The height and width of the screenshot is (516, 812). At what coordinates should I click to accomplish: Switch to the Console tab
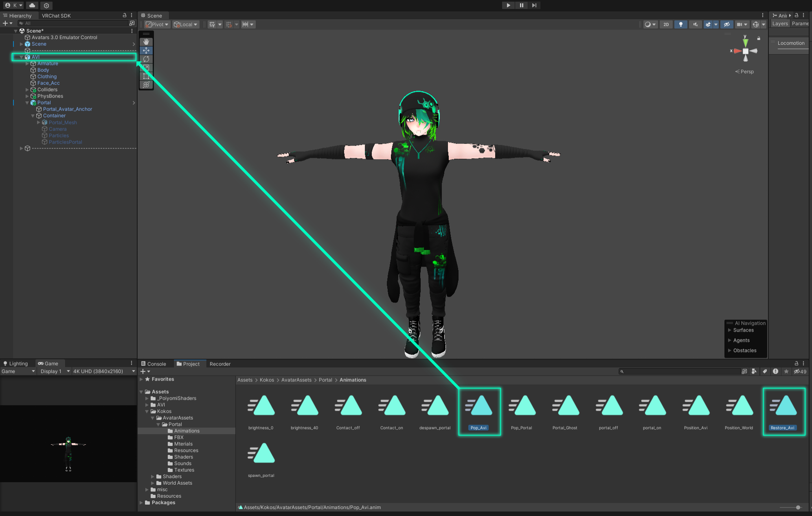click(154, 364)
